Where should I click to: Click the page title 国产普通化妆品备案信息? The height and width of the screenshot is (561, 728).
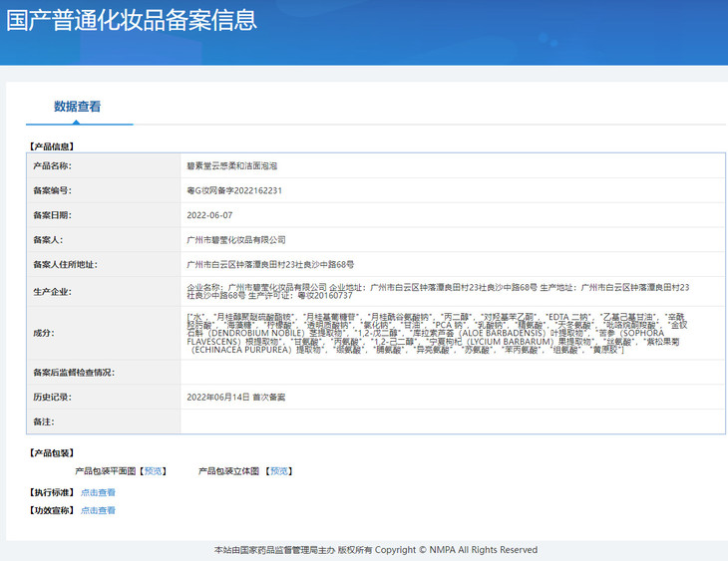click(x=132, y=20)
